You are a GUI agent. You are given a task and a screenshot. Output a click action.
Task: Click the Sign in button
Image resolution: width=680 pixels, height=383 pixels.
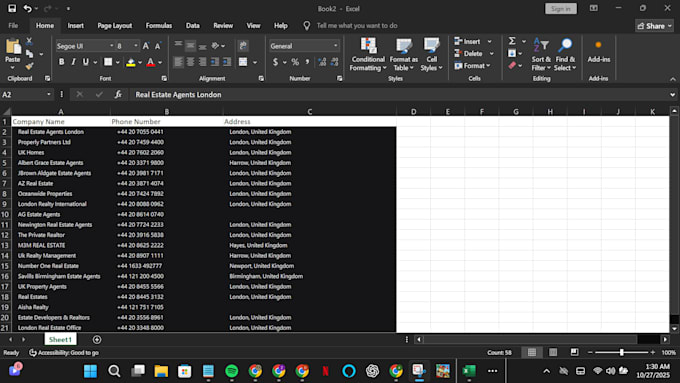(561, 9)
